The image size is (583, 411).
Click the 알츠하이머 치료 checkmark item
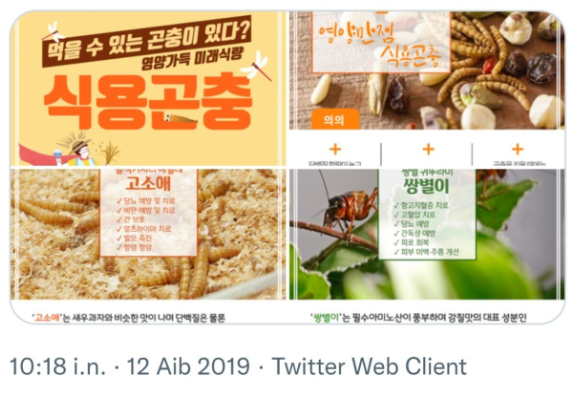(144, 229)
